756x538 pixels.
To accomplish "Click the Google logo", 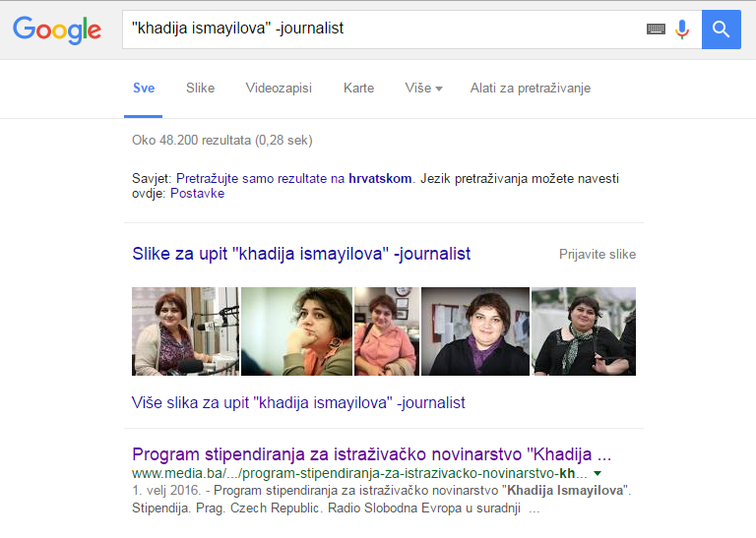I will pos(57,30).
